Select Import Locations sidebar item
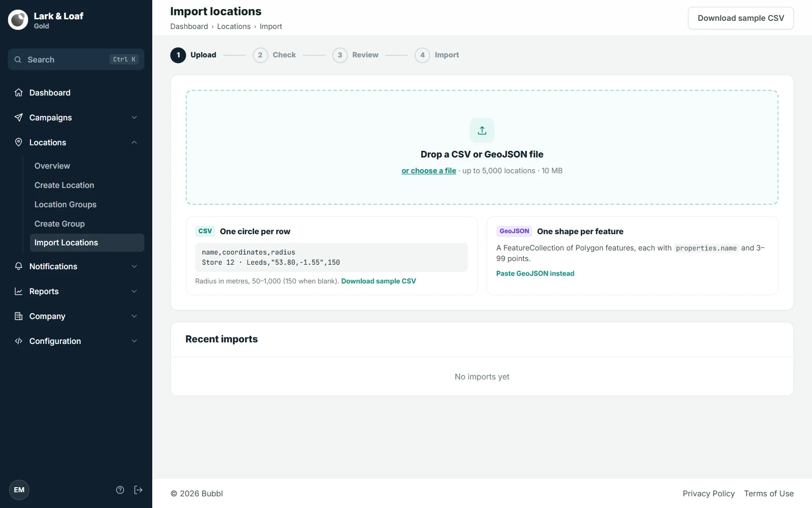The height and width of the screenshot is (508, 812). 87,243
